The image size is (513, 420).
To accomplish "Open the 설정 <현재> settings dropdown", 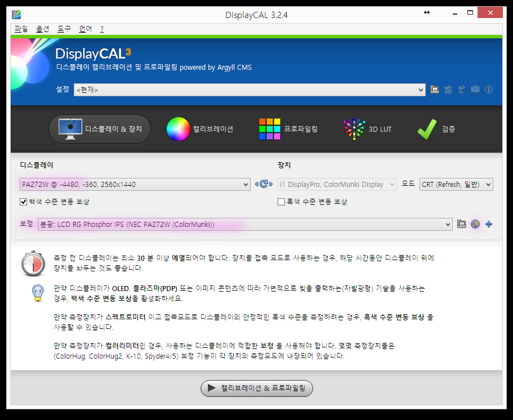I will point(421,90).
